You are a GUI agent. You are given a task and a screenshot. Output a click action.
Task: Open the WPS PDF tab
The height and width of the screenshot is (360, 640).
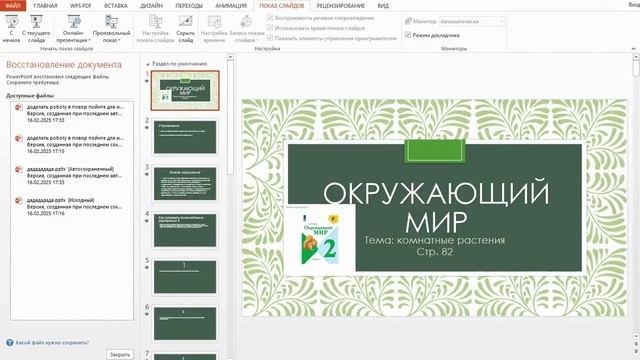pos(80,6)
